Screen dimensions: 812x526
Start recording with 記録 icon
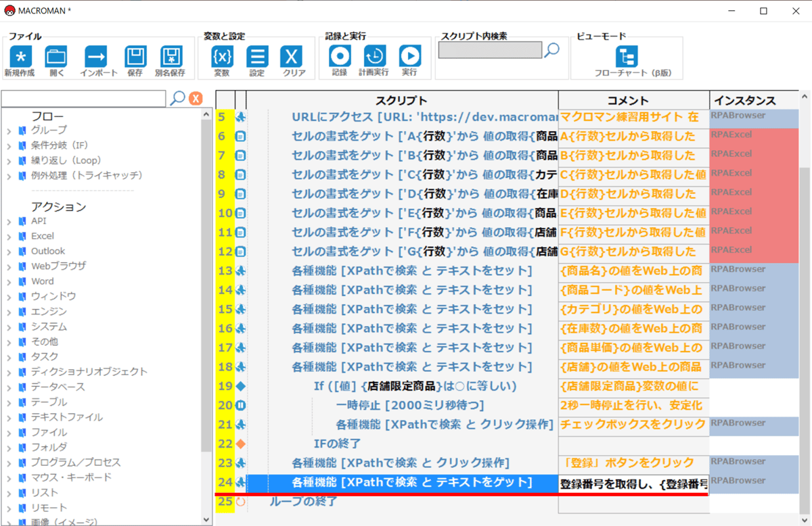click(x=340, y=56)
